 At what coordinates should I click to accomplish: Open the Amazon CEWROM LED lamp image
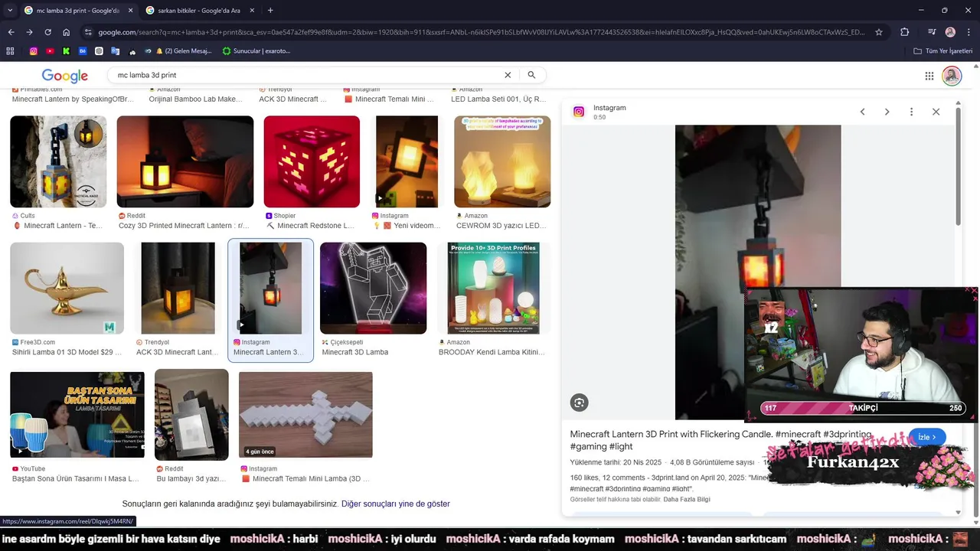(x=502, y=161)
